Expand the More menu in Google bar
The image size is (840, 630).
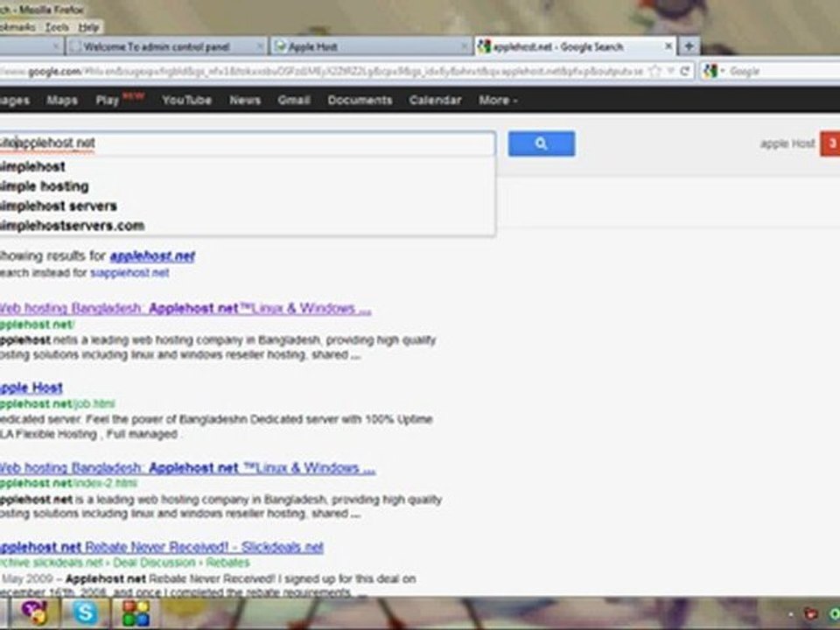point(498,100)
